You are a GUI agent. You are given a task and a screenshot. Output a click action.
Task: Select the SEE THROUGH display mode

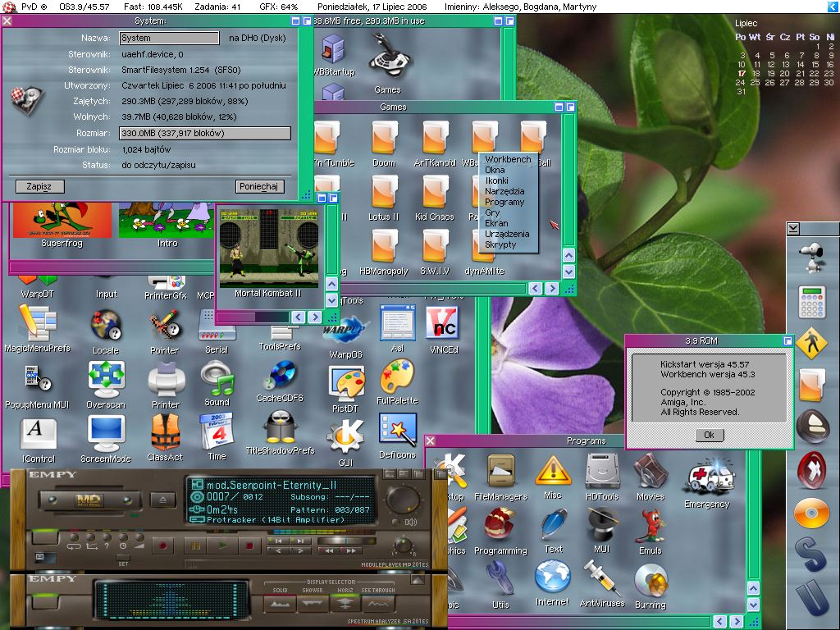click(x=377, y=605)
